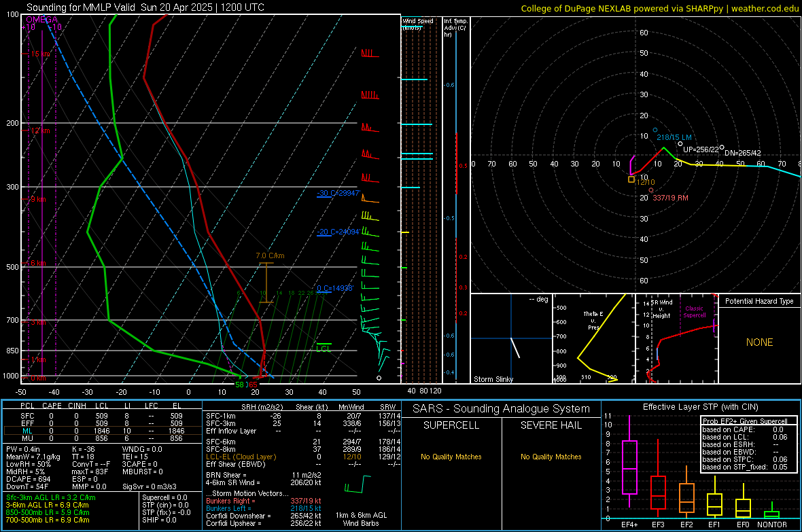802x532 pixels.
Task: Click the '337/19 RM' hodograph label
Action: point(671,198)
